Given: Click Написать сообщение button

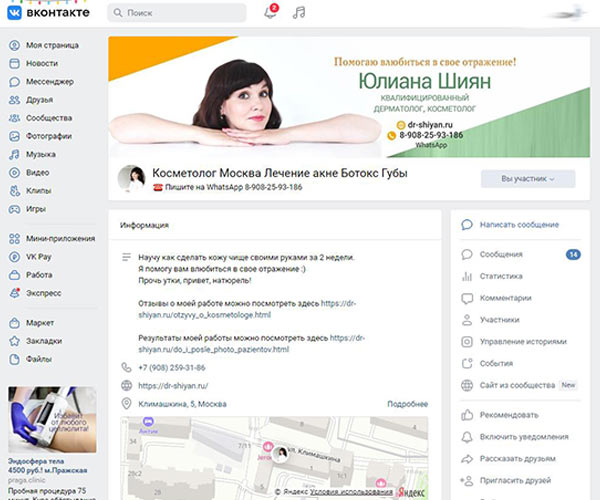Looking at the screenshot, I should (519, 225).
